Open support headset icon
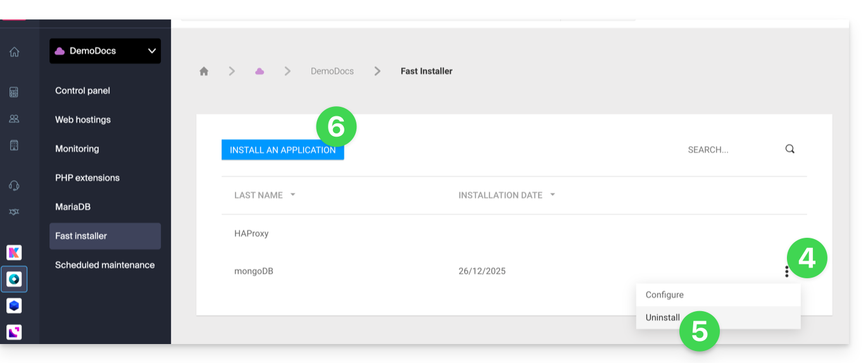The width and height of the screenshot is (868, 363). click(x=14, y=185)
